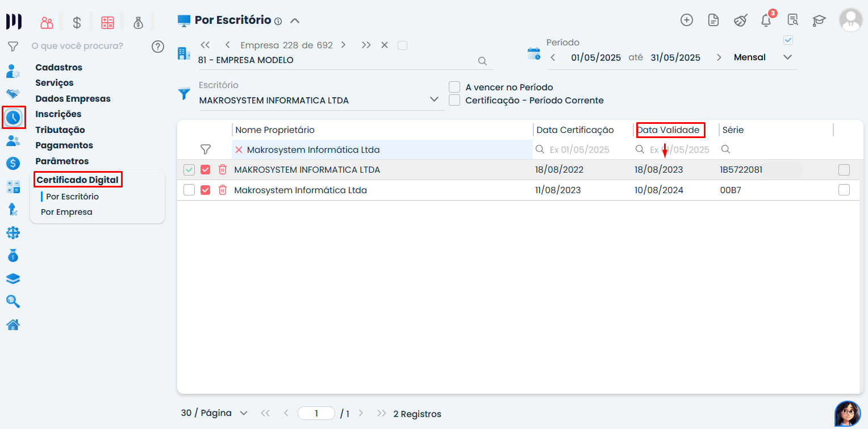868x429 pixels.
Task: Click the O que você procura search field
Action: (x=77, y=46)
